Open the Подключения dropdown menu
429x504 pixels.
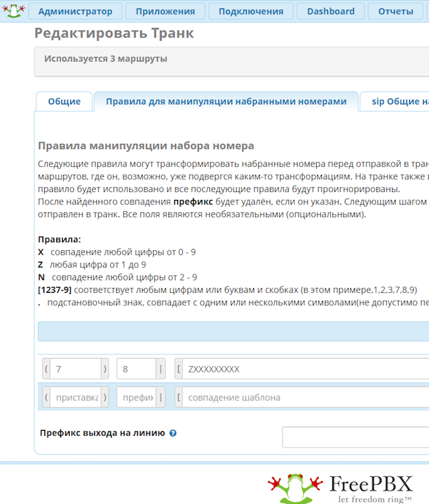[x=251, y=11]
